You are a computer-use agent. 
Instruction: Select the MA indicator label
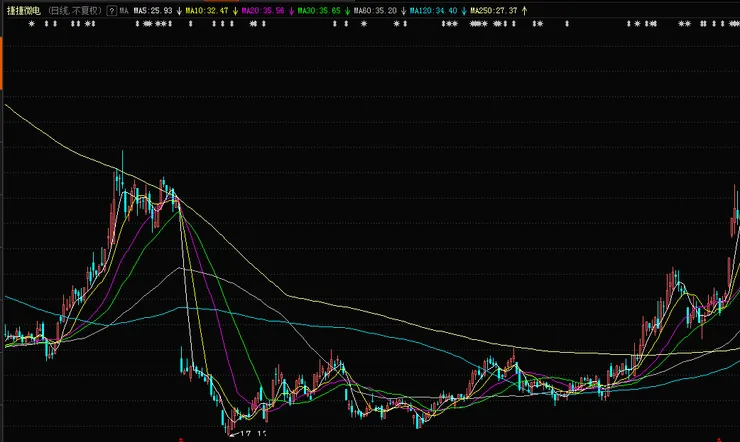pyautogui.click(x=124, y=10)
